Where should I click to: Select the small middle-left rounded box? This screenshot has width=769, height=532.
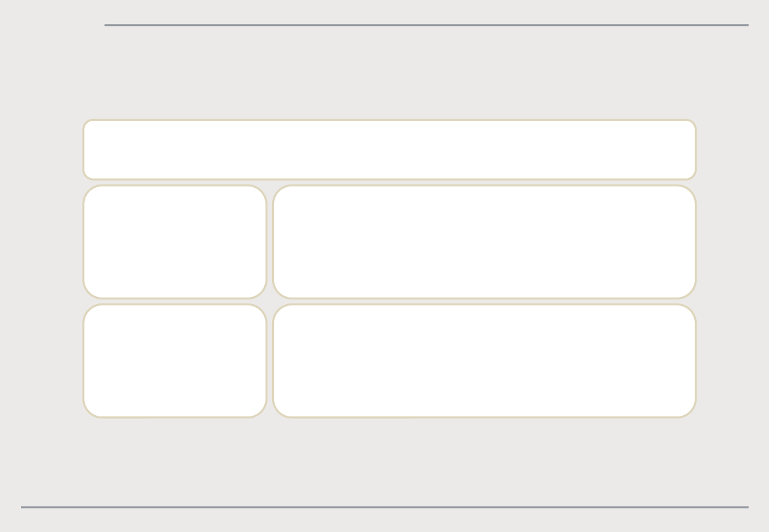tap(175, 242)
